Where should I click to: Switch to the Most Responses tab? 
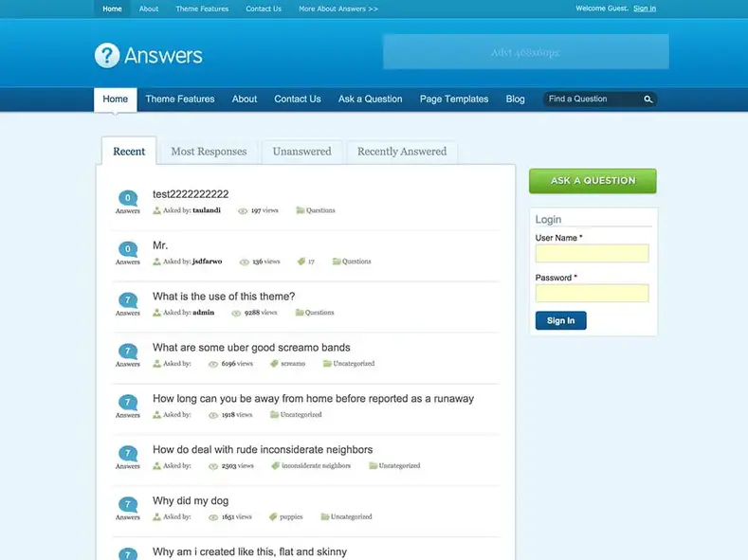click(209, 152)
